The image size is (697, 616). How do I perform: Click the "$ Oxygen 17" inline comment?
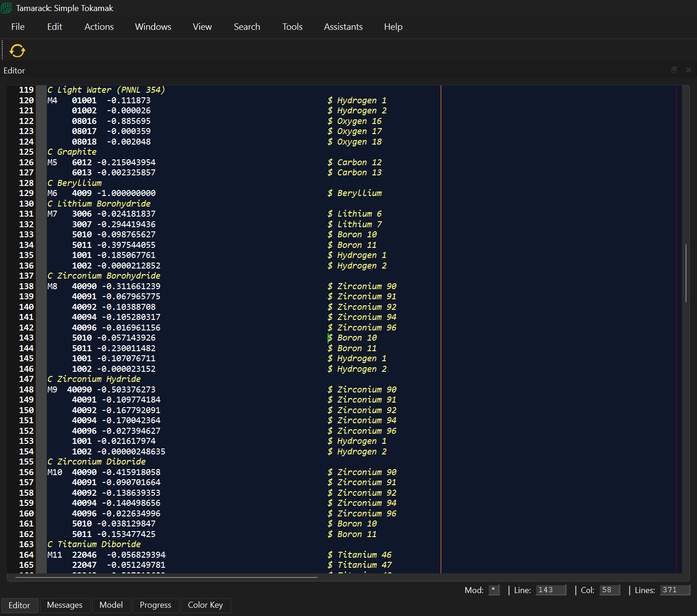click(x=355, y=131)
